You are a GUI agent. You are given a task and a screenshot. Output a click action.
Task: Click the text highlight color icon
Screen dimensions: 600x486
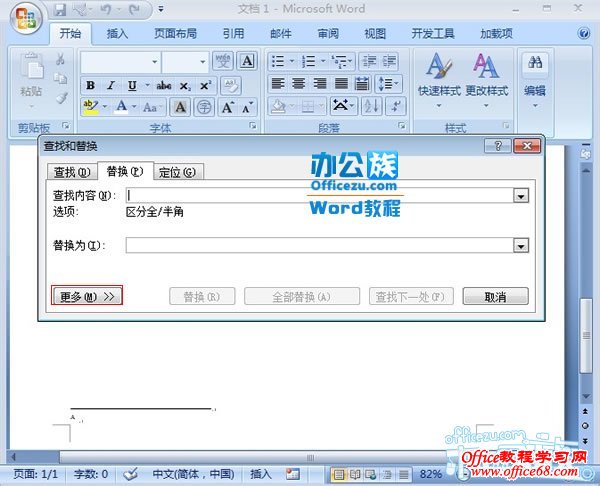coord(91,107)
